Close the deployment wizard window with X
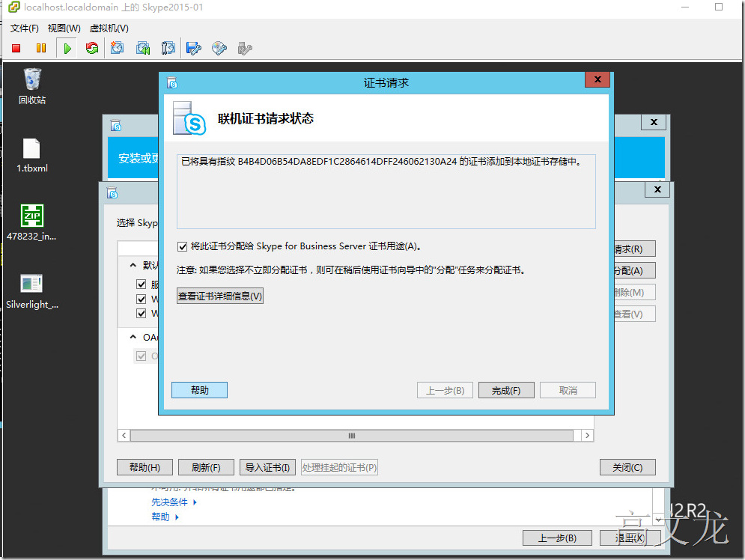This screenshot has height=560, width=745. click(654, 122)
